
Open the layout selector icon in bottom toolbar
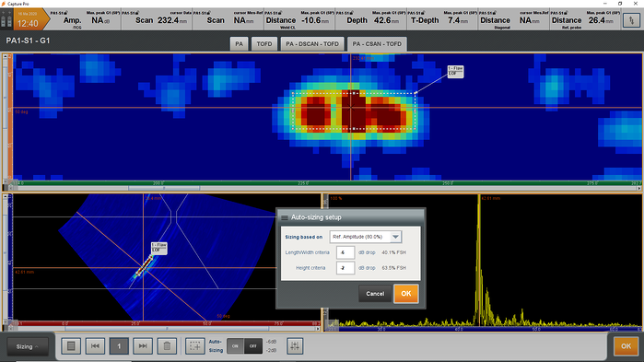pos(71,346)
